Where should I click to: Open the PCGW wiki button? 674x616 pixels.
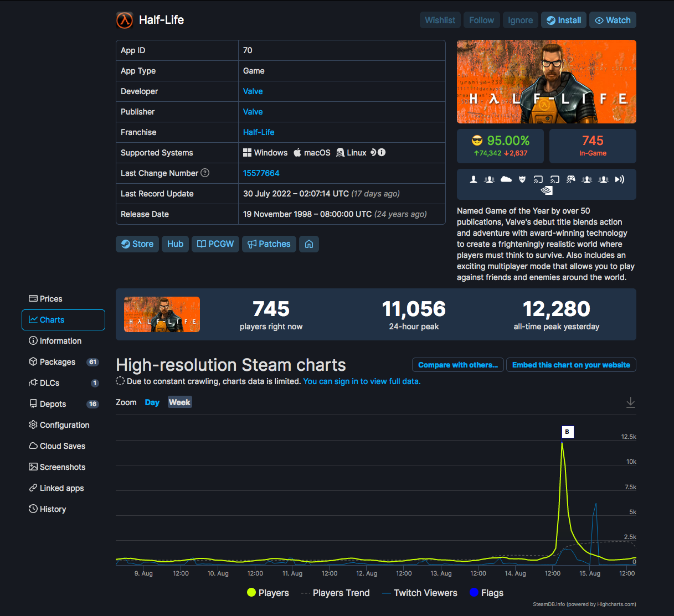[215, 244]
